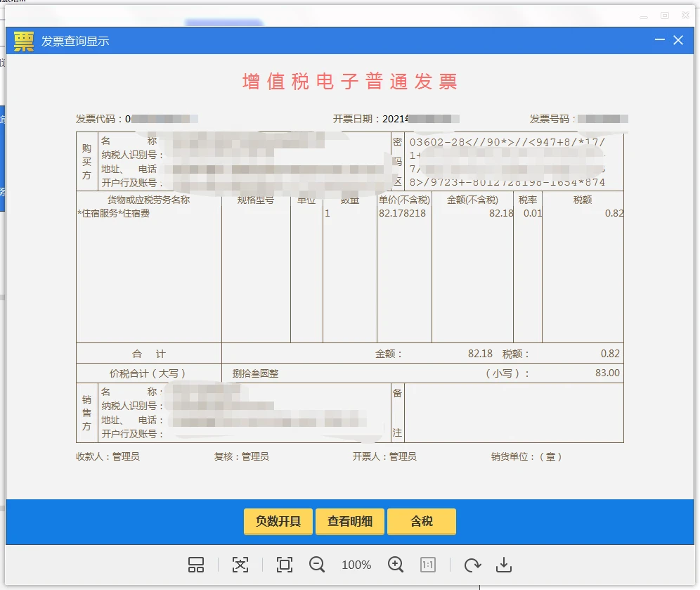Click the 100% zoom level text
The image size is (700, 590).
point(356,565)
